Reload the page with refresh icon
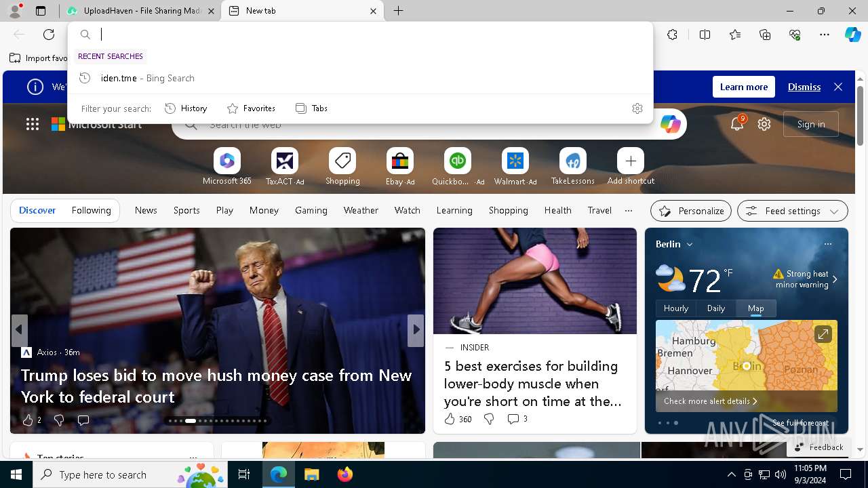 point(49,35)
